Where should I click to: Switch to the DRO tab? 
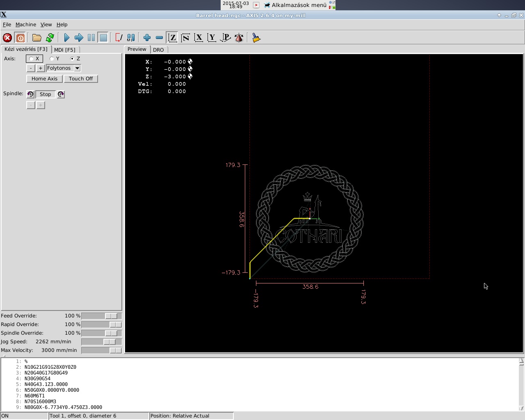(158, 50)
